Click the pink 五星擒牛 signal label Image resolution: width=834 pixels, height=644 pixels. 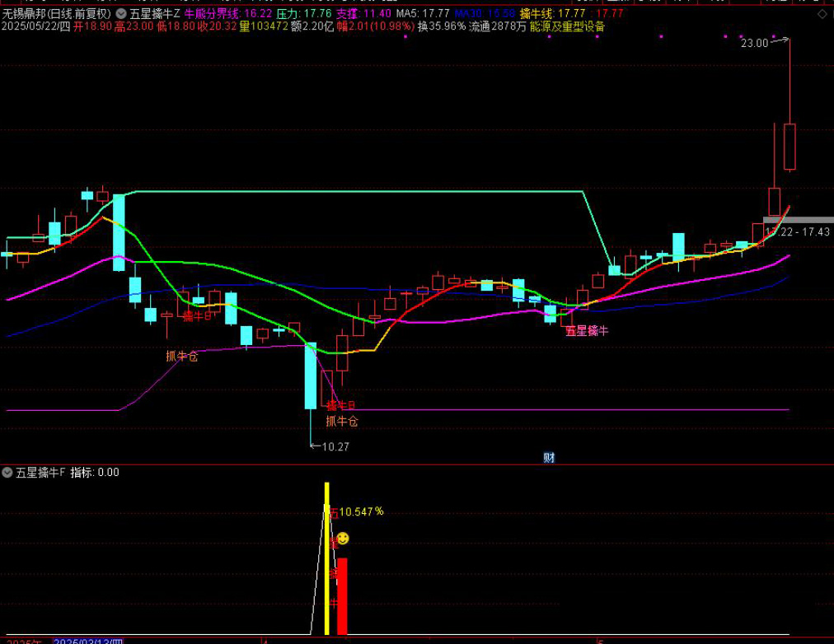coord(587,331)
